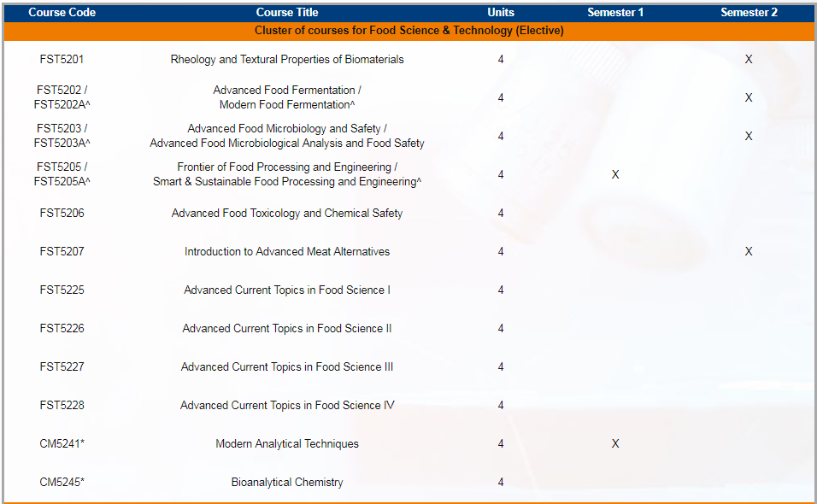
Task: Click the Semester 1 X for FST5205
Action: (x=615, y=174)
